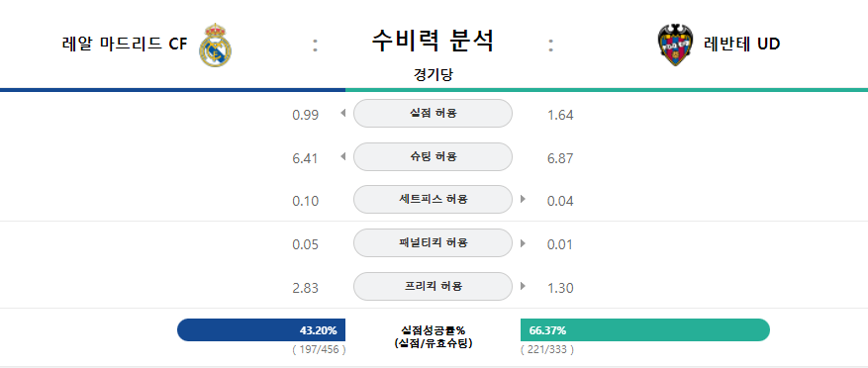Screen dimensions: 868x368
Task: Click left arrow beside 실점 허용
Action: point(342,113)
